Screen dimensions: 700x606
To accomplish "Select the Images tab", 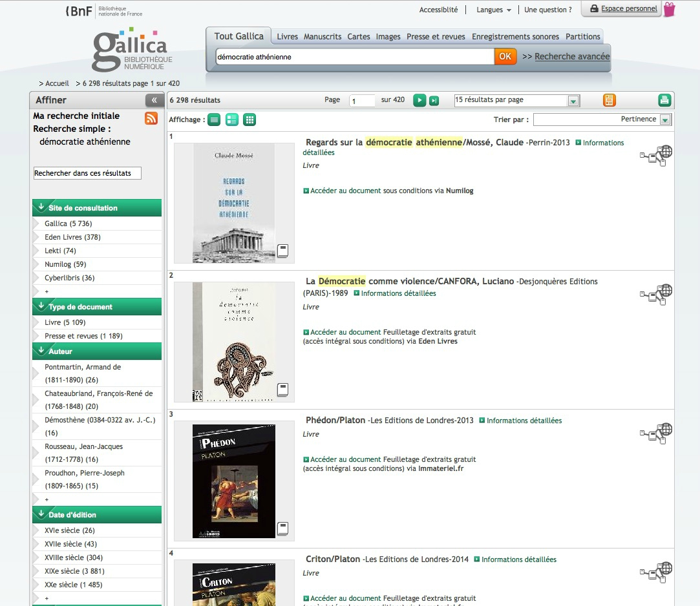I will 388,37.
